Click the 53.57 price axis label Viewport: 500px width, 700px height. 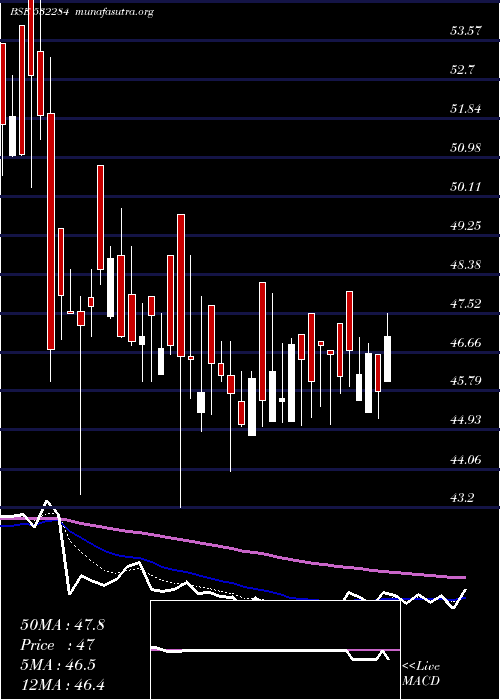(x=466, y=31)
